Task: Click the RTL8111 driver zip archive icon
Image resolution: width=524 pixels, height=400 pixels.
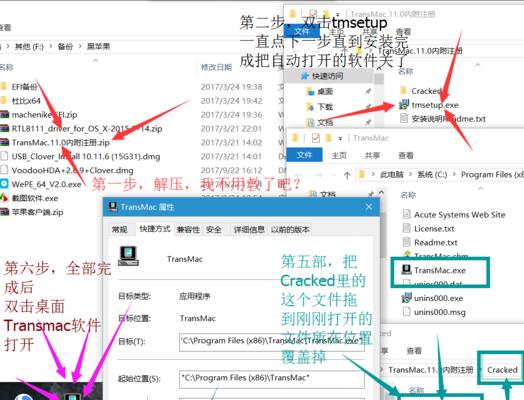Action: (x=4, y=128)
